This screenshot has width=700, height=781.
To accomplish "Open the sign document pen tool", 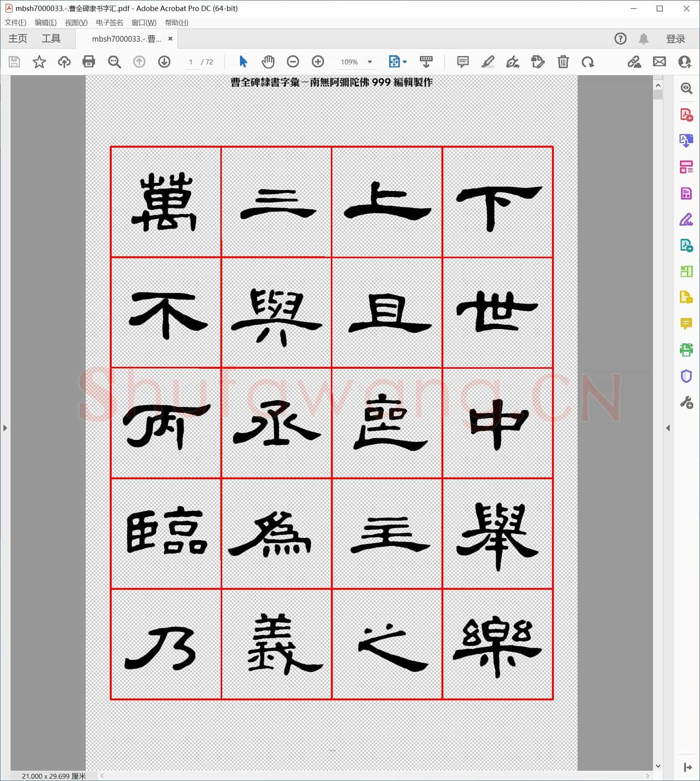I will point(513,62).
